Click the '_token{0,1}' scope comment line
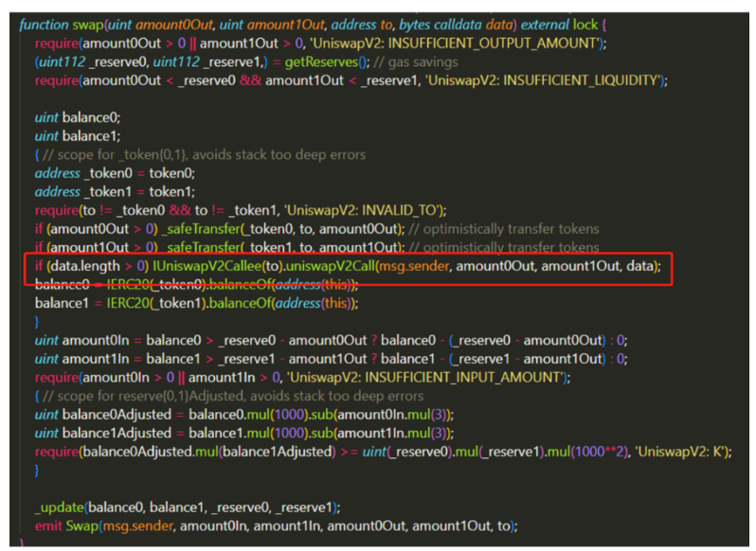Screen dimensions: 756x551 click(200, 154)
